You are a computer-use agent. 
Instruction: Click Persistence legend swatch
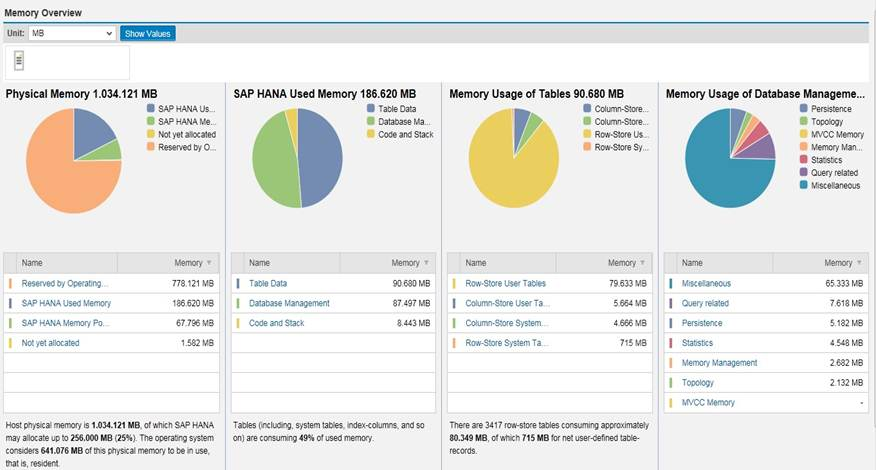803,108
